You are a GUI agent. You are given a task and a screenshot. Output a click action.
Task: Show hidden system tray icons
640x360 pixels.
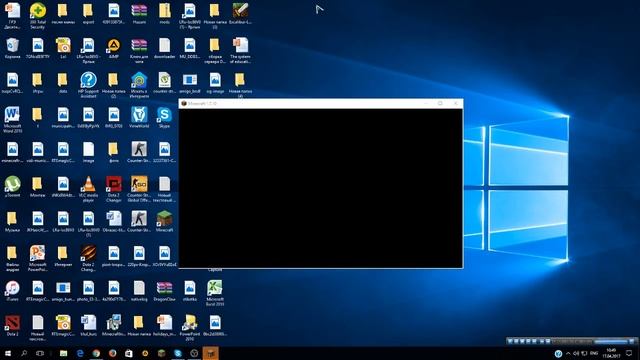click(x=568, y=353)
